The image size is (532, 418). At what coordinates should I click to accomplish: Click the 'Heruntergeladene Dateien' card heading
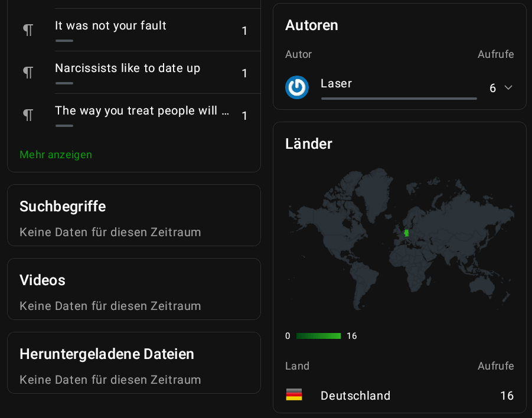click(107, 354)
